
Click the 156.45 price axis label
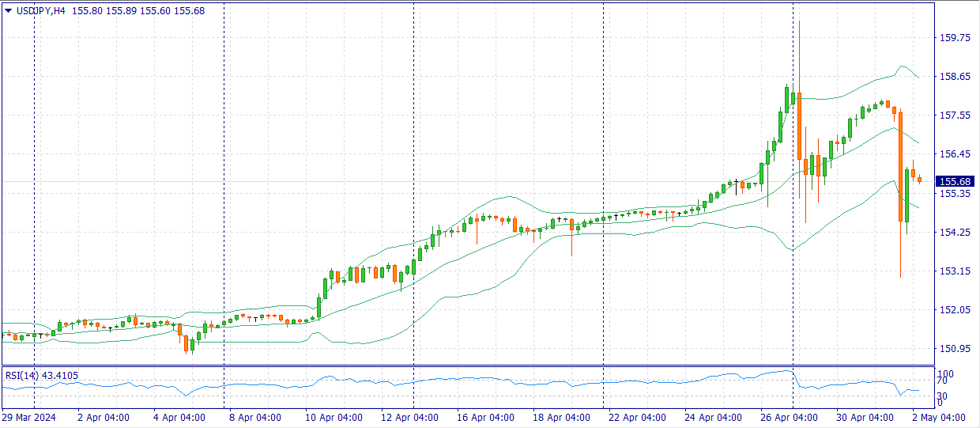[x=955, y=153]
